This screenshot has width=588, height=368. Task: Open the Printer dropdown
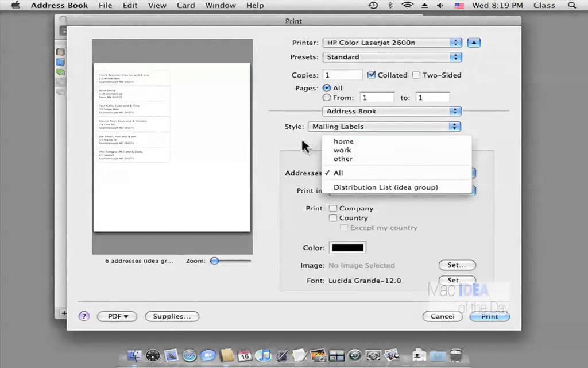392,43
